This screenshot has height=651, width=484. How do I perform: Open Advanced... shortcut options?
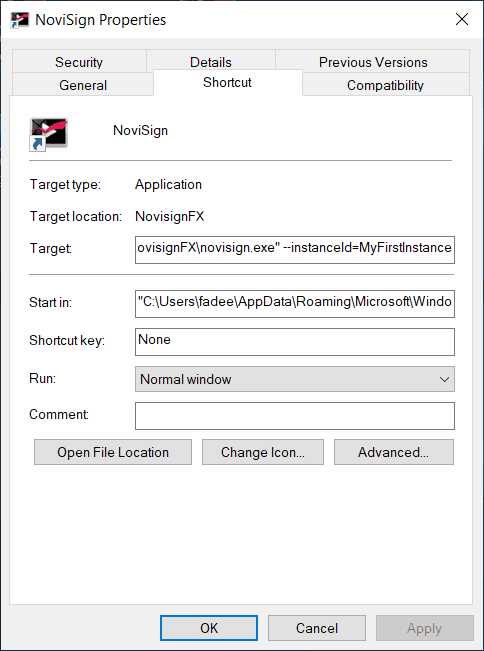(x=394, y=452)
